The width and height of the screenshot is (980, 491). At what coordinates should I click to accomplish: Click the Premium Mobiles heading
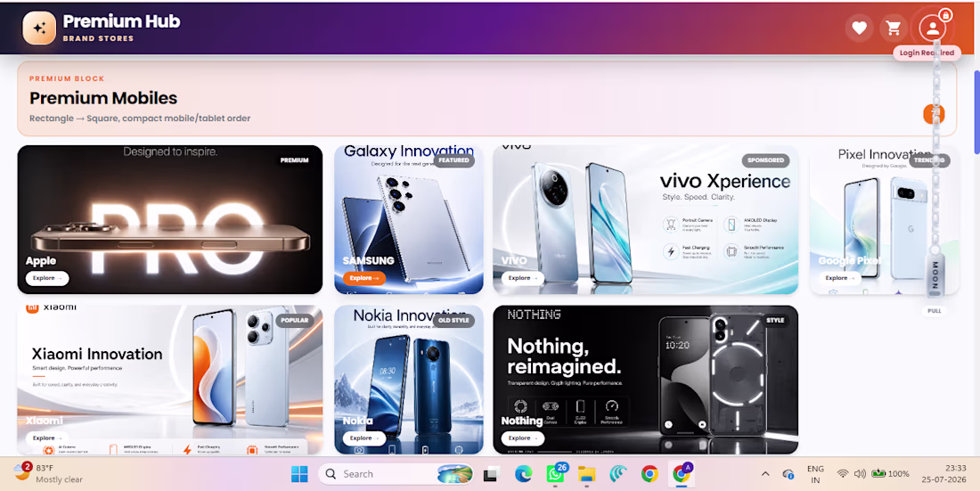103,98
